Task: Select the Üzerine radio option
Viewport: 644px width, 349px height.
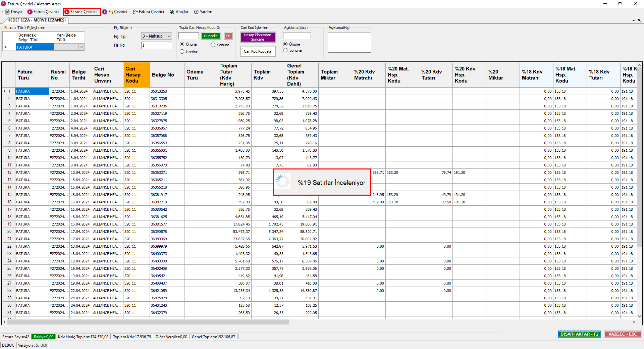Action: 189,52
